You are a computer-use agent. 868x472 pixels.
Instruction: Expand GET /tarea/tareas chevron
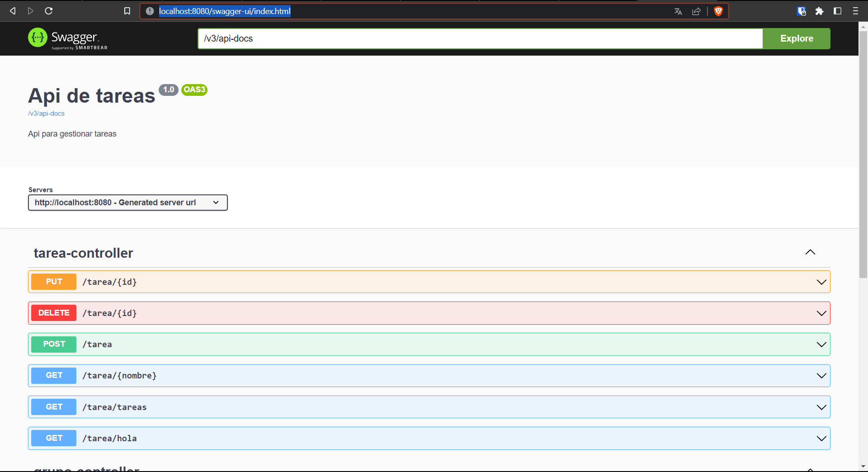[821, 407]
